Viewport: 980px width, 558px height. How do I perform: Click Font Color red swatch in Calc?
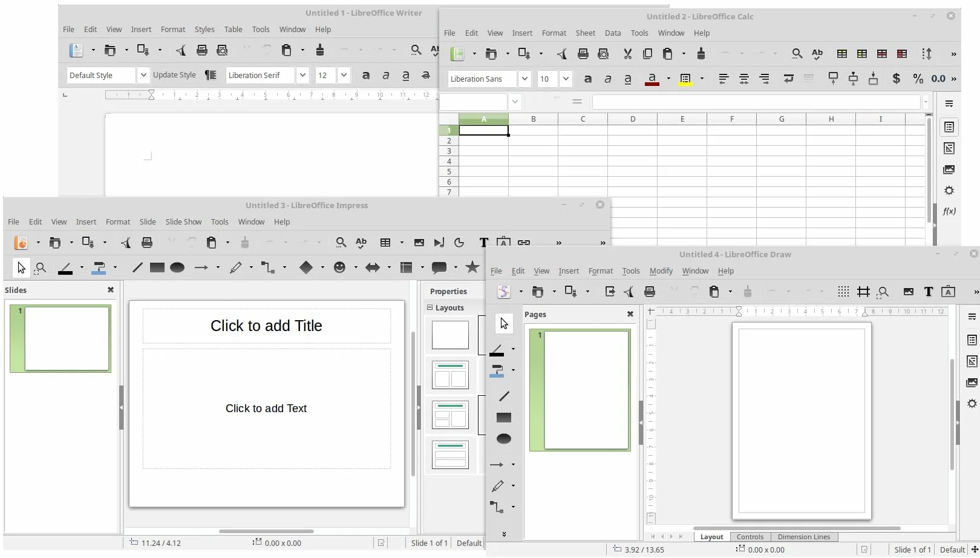pos(652,79)
